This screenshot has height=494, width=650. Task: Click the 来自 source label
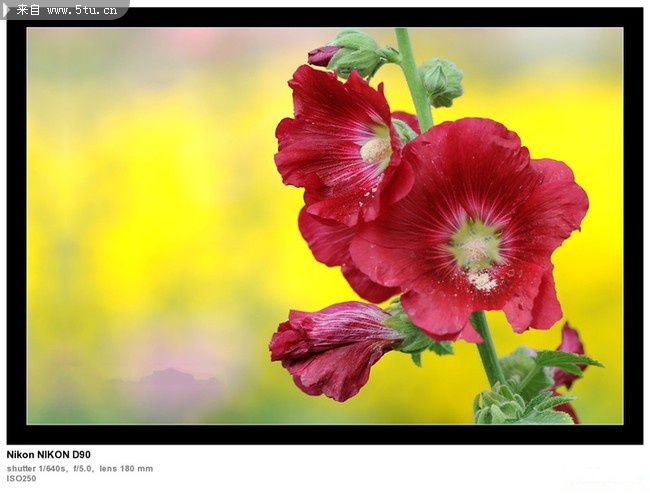pyautogui.click(x=29, y=10)
